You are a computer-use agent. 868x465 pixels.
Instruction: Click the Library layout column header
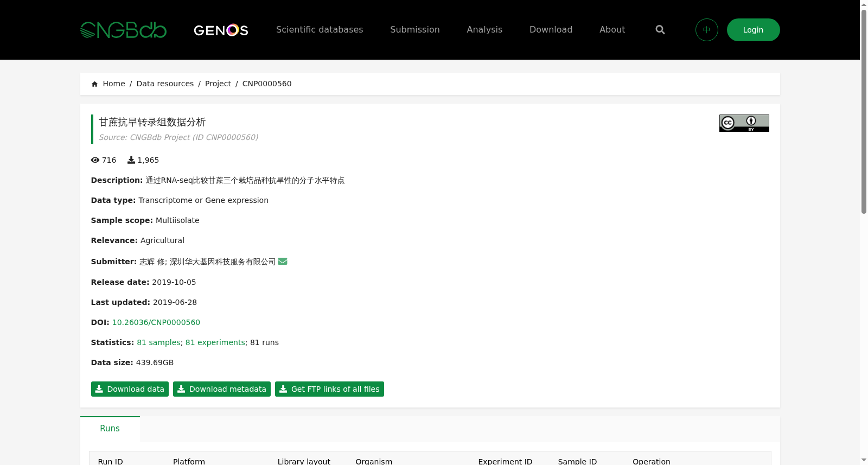tap(304, 461)
